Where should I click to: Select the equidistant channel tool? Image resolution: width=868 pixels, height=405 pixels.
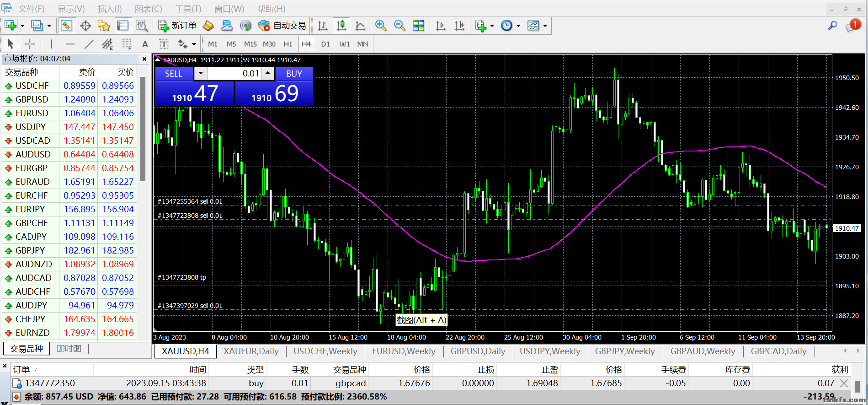107,44
